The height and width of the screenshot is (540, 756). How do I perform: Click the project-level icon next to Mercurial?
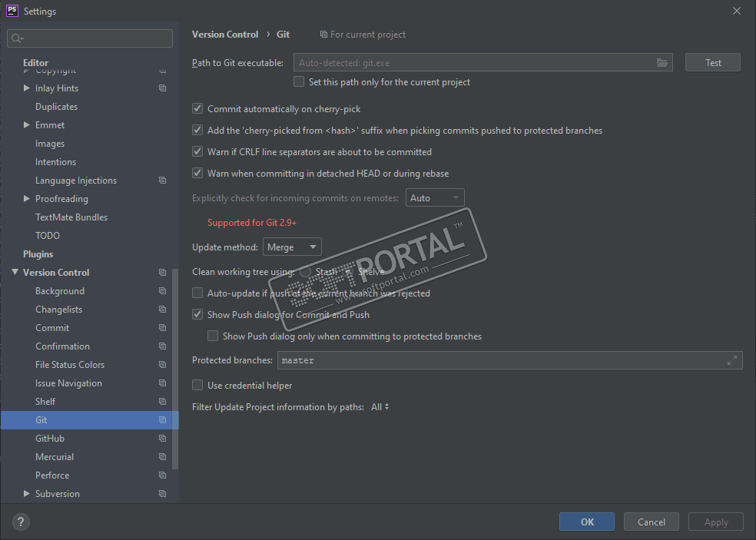click(x=162, y=456)
